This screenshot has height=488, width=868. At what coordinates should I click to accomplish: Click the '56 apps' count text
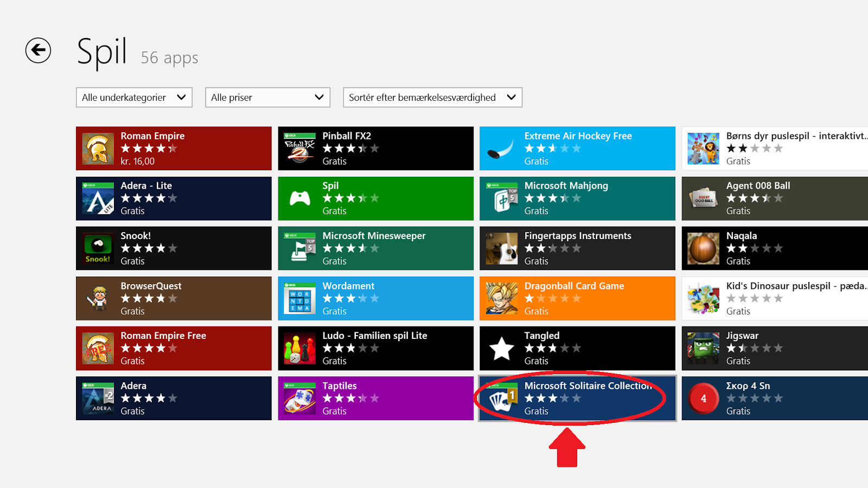point(169,57)
